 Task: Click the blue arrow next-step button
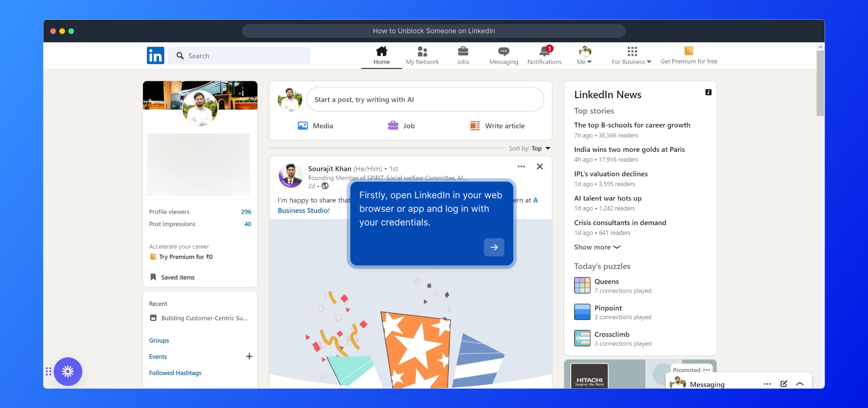(494, 247)
